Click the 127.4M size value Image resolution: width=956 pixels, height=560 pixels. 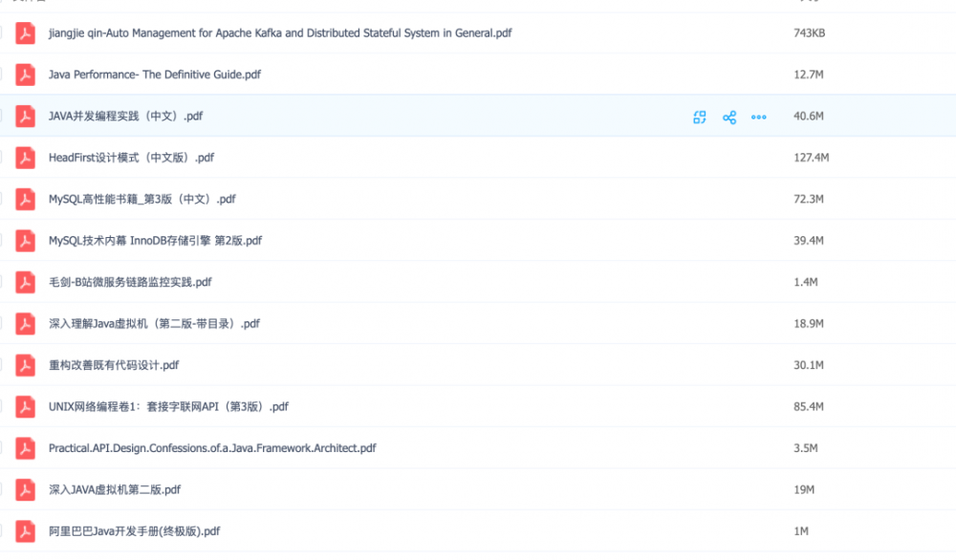811,158
